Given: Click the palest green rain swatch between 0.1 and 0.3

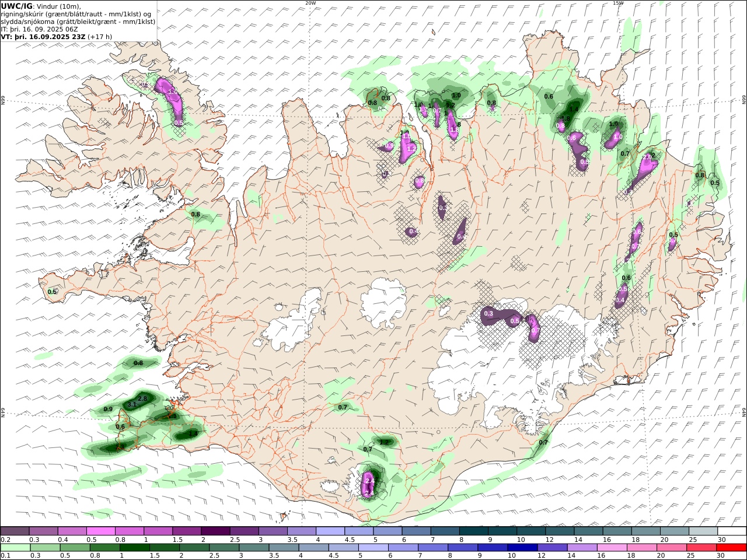Looking at the screenshot, I should pyautogui.click(x=16, y=548).
